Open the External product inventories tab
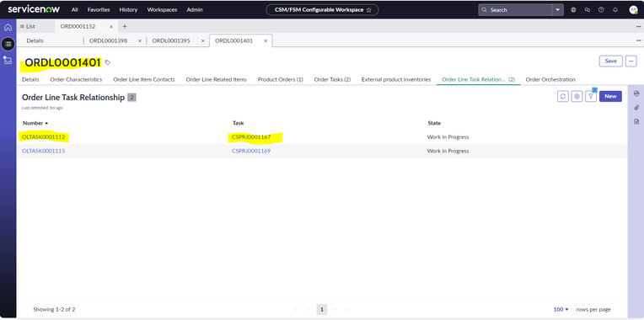This screenshot has width=644, height=320. click(396, 80)
